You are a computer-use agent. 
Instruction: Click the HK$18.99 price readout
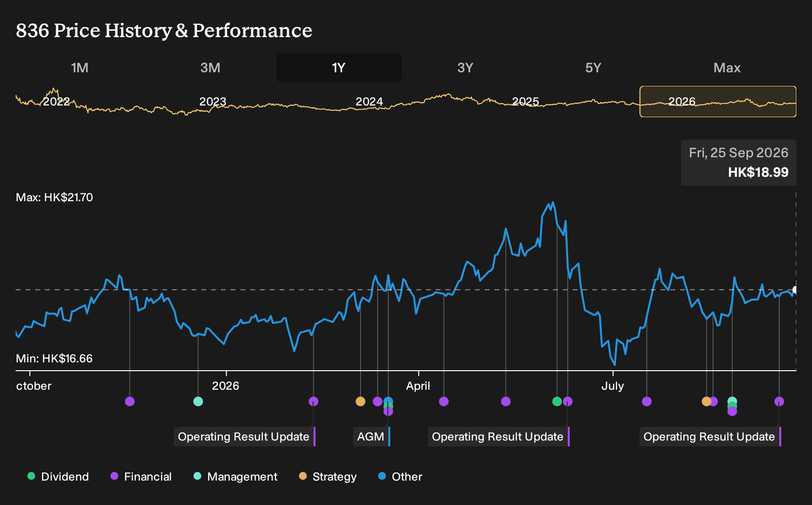coord(758,172)
